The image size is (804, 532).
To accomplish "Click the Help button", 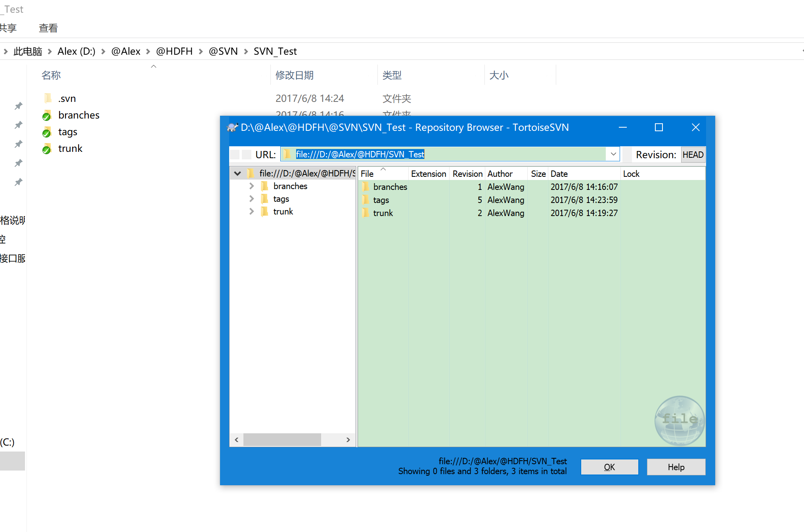I will (x=676, y=467).
